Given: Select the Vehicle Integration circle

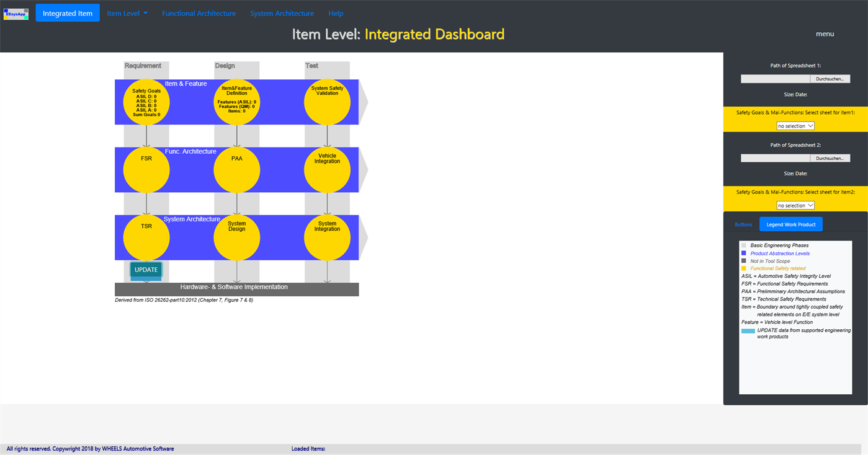Looking at the screenshot, I should [x=327, y=170].
